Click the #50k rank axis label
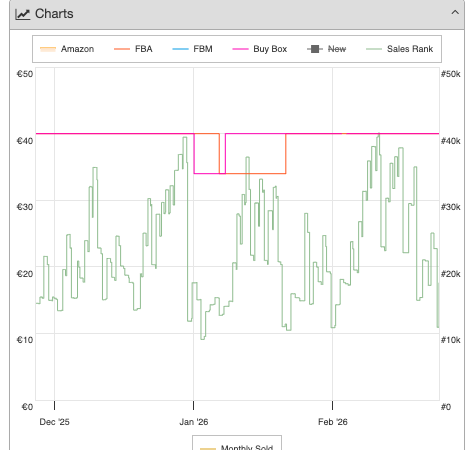The width and height of the screenshot is (474, 450). [451, 74]
